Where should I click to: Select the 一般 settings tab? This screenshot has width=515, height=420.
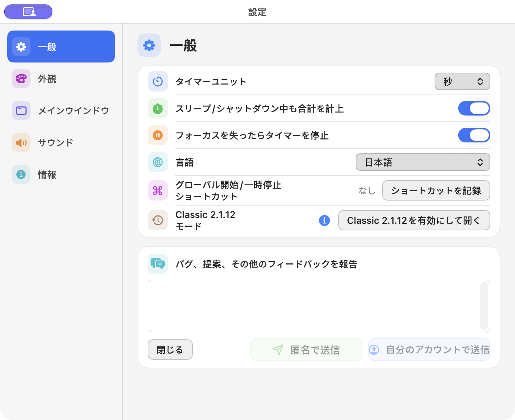[x=61, y=47]
